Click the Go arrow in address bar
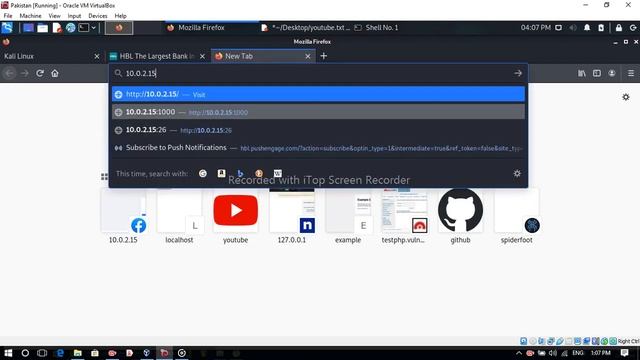Image resolution: width=640 pixels, height=360 pixels. [518, 73]
